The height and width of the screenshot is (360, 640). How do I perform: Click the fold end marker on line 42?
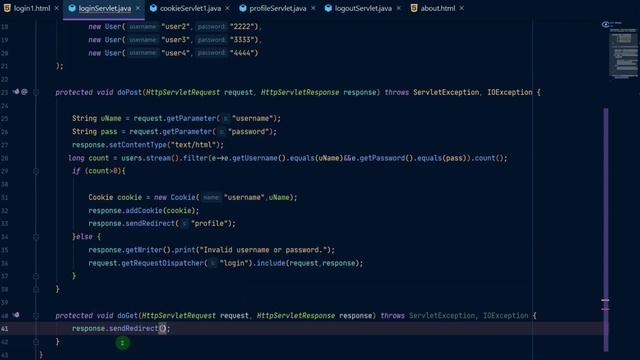pos(36,342)
